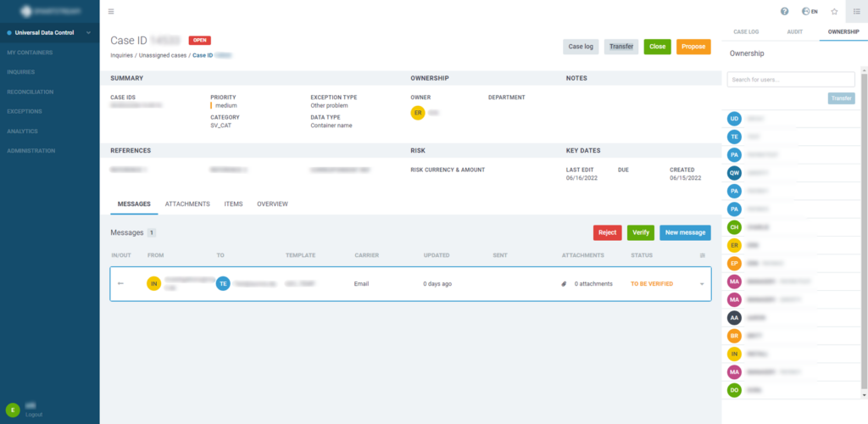The width and height of the screenshot is (868, 424).
Task: Click the paperclip attachments icon in message row
Action: click(x=564, y=284)
